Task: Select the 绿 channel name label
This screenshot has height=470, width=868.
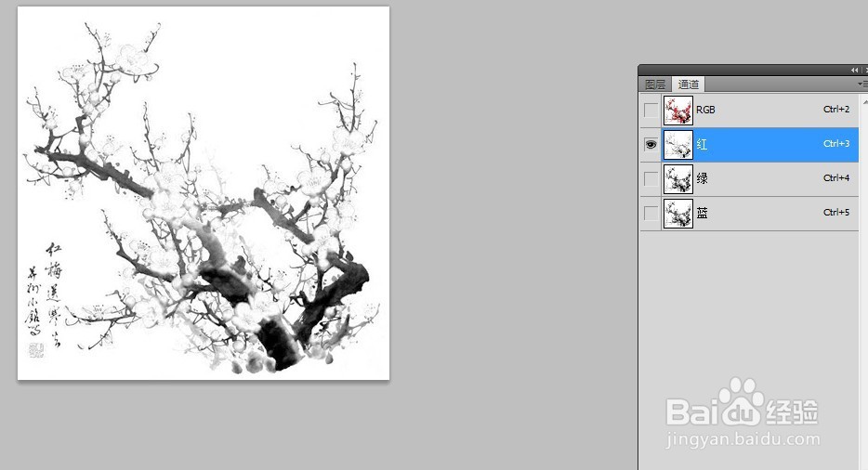Action: 702,178
